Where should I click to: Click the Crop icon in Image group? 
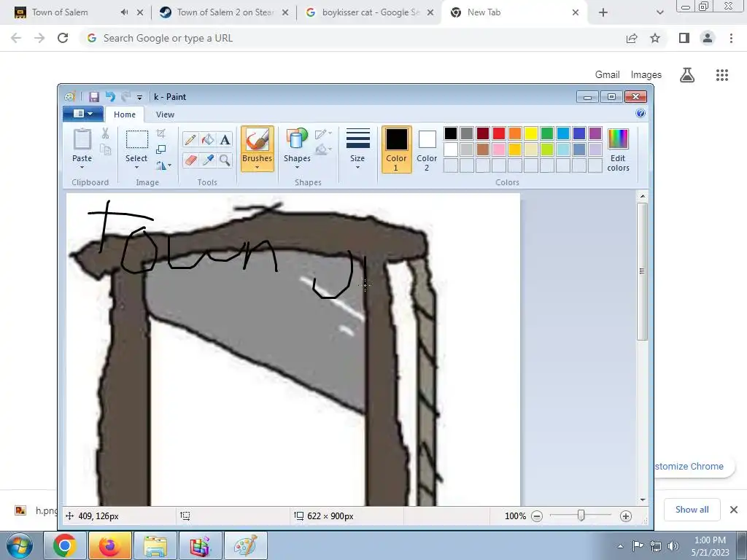161,133
